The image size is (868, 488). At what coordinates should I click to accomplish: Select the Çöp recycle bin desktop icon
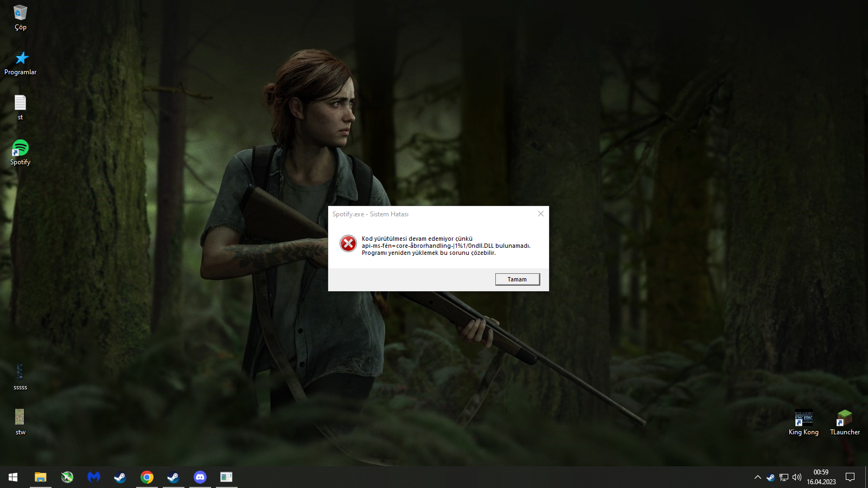click(21, 17)
